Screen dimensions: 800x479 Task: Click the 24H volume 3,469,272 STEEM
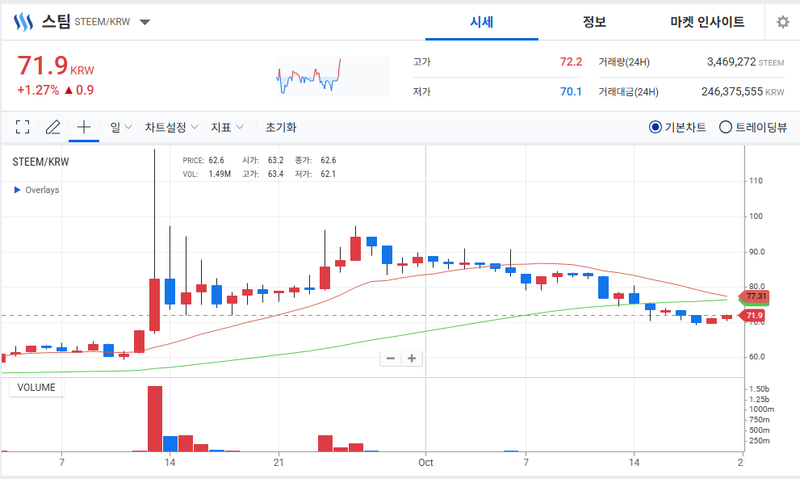(x=745, y=62)
